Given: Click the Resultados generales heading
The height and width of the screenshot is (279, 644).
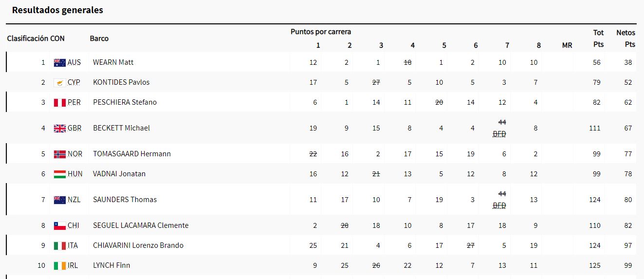Looking at the screenshot, I should tap(57, 10).
